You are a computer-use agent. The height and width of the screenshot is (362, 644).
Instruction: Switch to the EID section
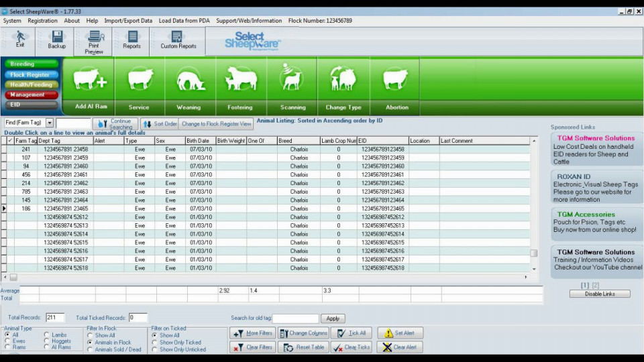point(32,105)
